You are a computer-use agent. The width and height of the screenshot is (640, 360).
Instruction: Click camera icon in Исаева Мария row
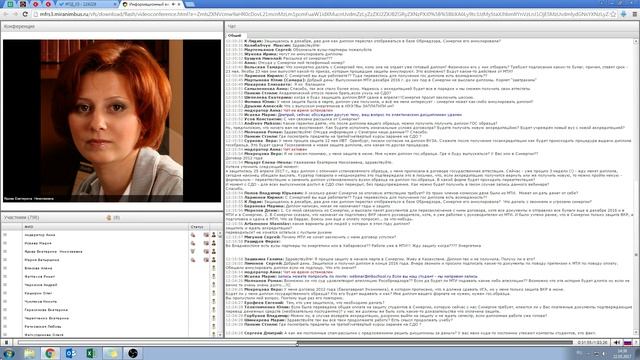coord(206,243)
